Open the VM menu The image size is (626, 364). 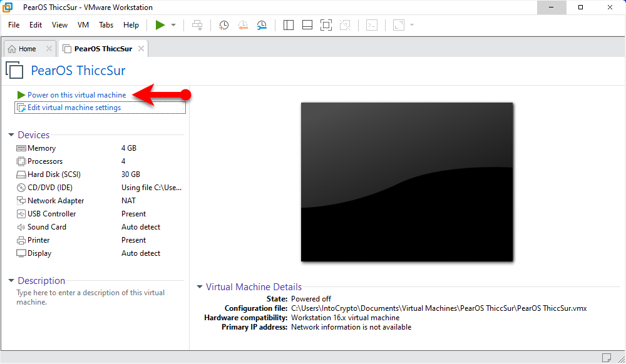point(83,25)
